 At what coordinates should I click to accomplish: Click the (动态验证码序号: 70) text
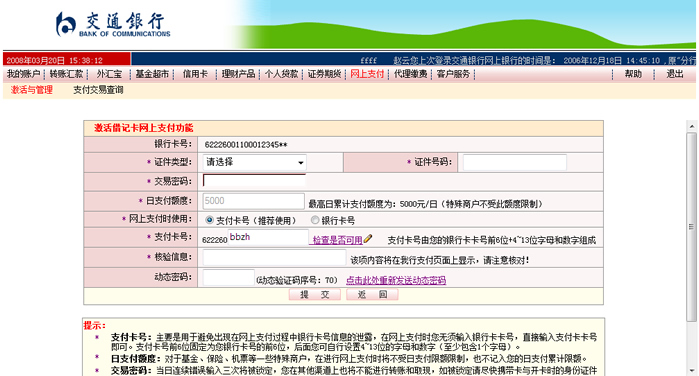point(297,280)
